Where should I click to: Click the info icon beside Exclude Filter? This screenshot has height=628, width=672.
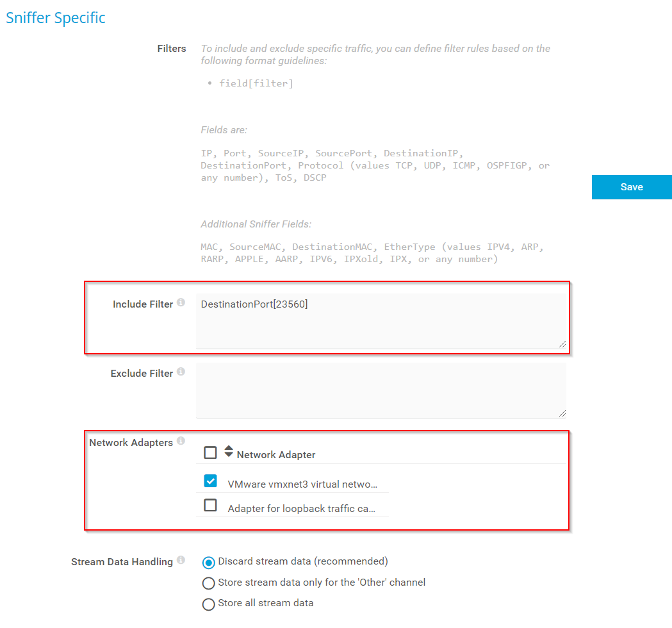(181, 372)
